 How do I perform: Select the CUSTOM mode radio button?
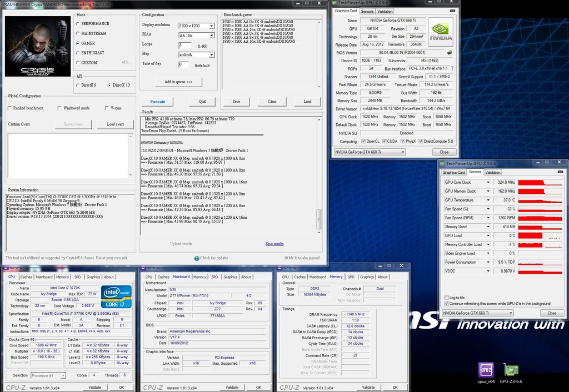(x=78, y=63)
